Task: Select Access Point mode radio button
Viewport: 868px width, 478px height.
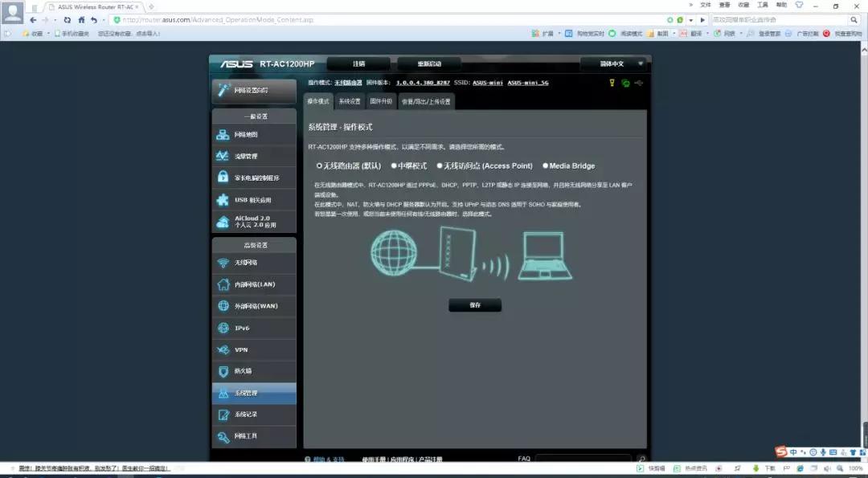Action: point(440,166)
